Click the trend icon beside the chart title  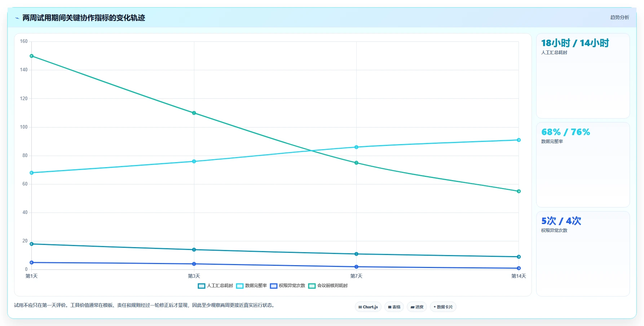pyautogui.click(x=17, y=18)
